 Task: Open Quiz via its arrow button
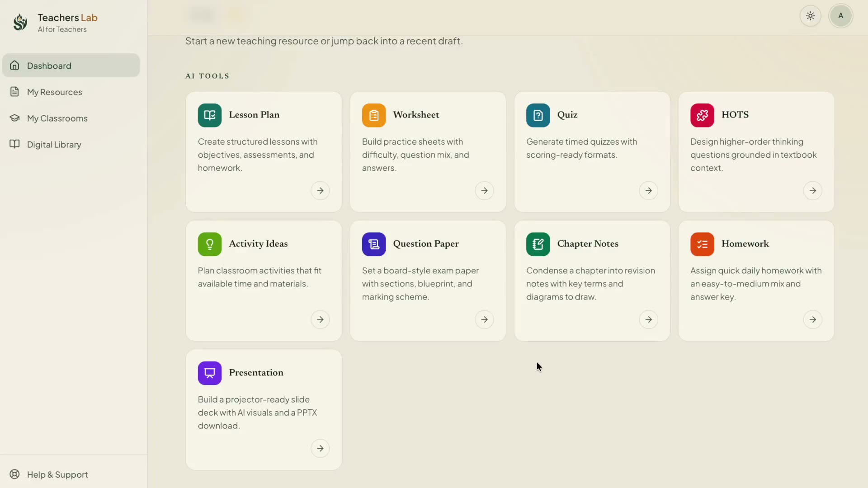[648, 191]
